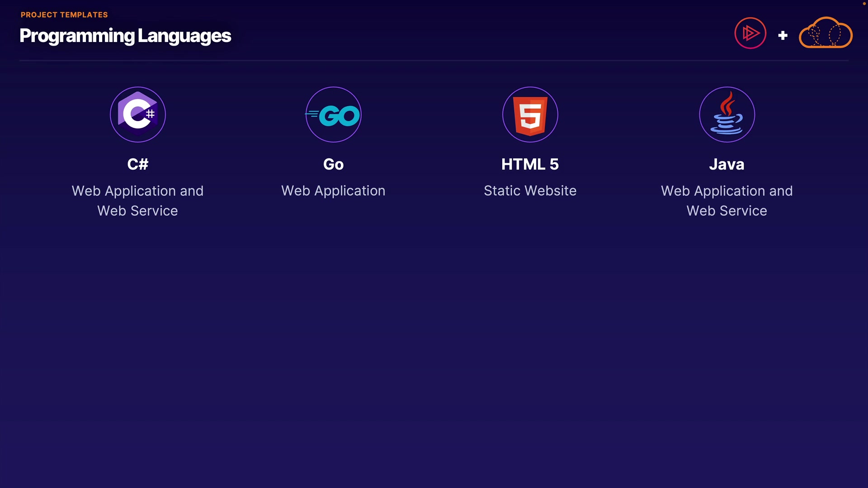
Task: Click the orange cloud logo
Action: pos(826,33)
